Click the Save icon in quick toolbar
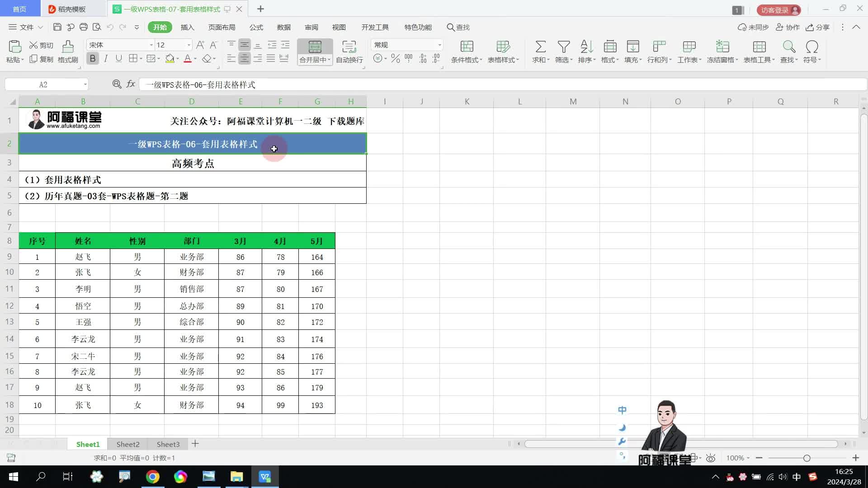The image size is (868, 488). tap(57, 27)
